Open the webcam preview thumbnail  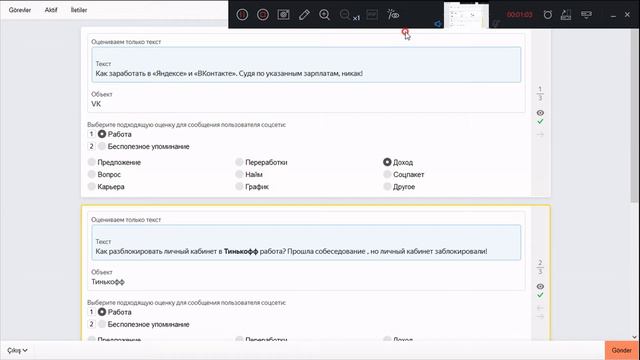click(x=467, y=16)
